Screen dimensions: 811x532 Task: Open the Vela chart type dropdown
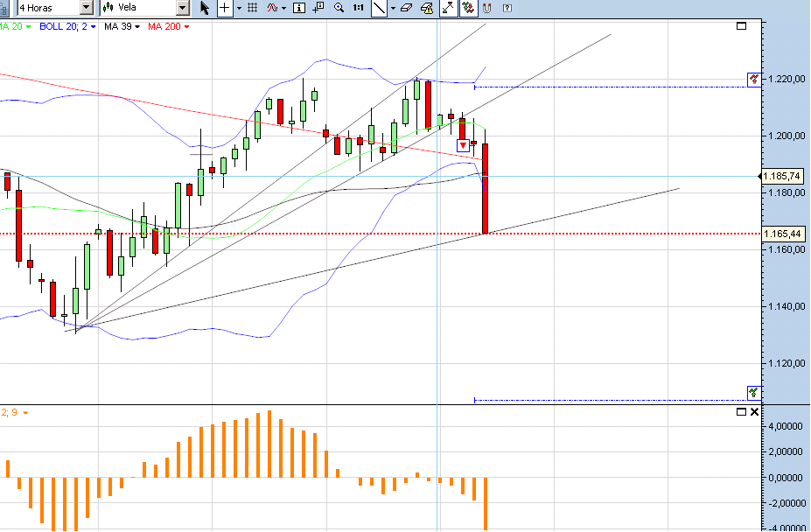pos(183,8)
